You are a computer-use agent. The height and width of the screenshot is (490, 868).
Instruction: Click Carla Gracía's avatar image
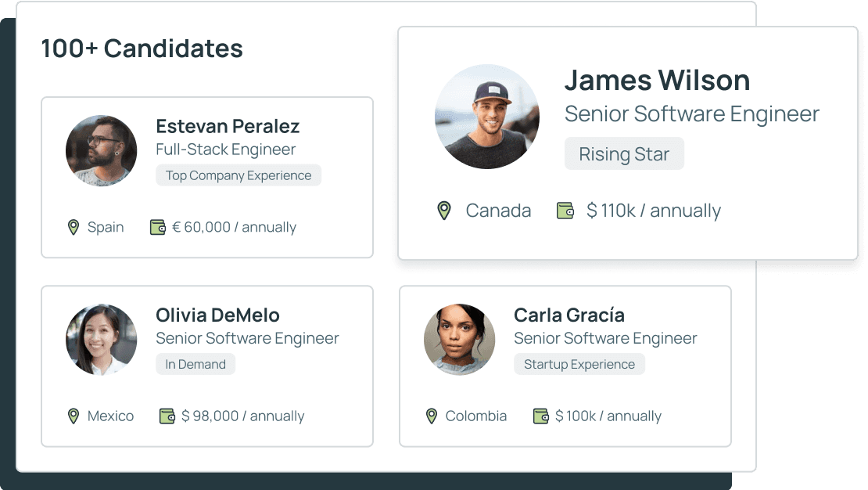tap(460, 339)
